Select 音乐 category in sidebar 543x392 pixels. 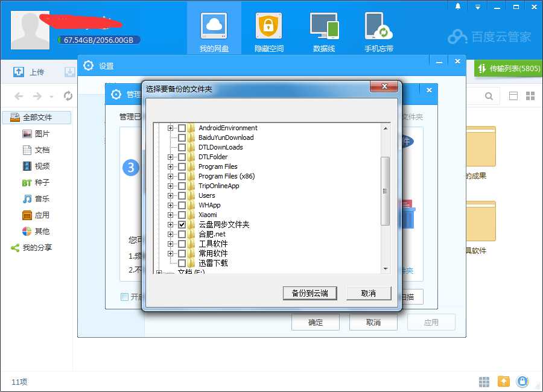coord(36,199)
